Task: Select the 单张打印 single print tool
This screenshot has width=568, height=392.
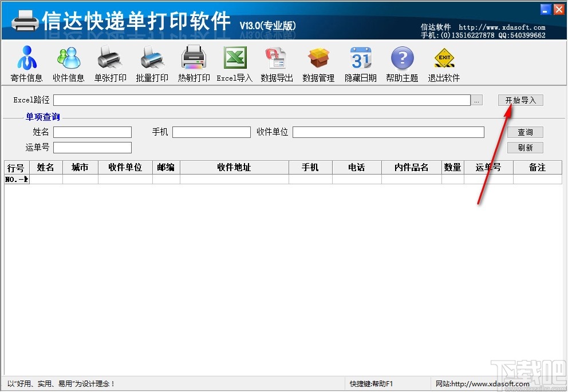Action: pyautogui.click(x=110, y=63)
